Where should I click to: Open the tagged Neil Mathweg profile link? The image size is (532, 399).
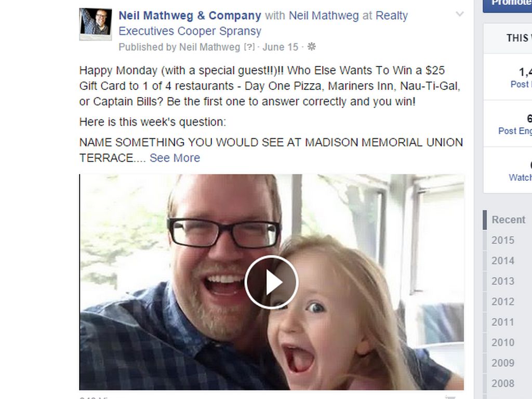click(x=324, y=16)
